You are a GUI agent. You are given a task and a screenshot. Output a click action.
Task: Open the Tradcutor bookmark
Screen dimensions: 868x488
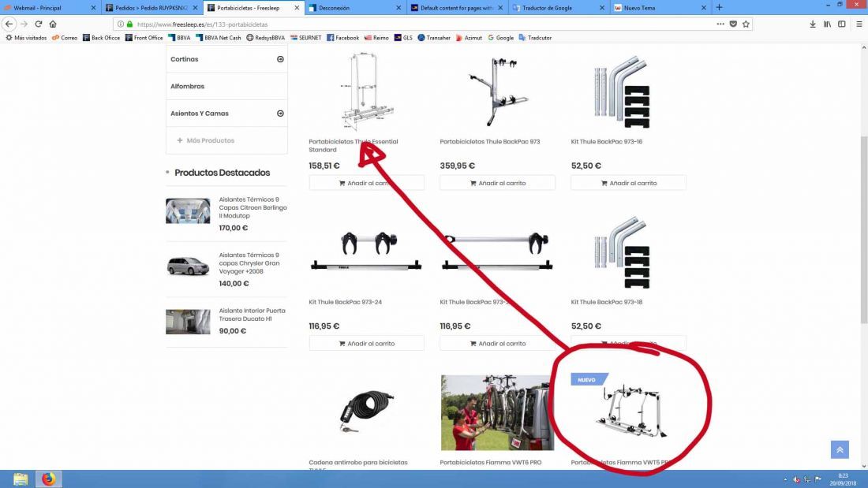pyautogui.click(x=535, y=38)
